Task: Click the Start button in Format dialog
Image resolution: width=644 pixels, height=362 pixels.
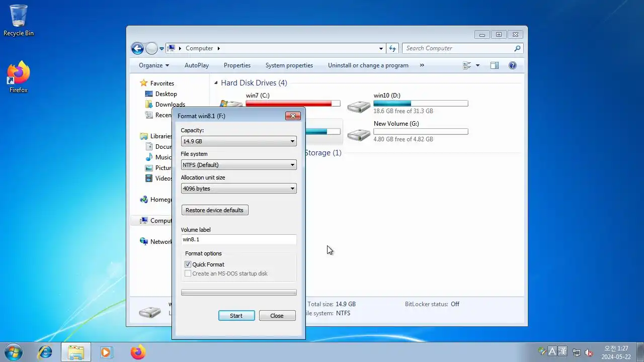Action: pyautogui.click(x=236, y=316)
